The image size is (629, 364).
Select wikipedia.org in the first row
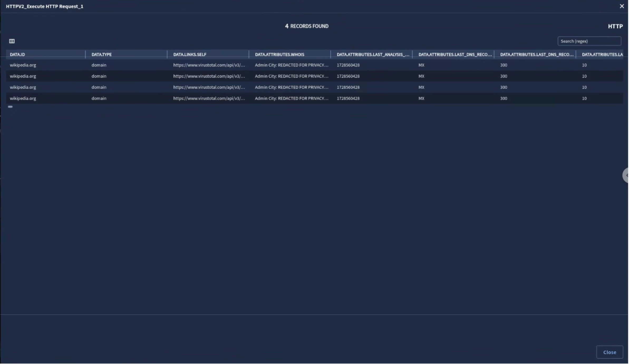23,65
